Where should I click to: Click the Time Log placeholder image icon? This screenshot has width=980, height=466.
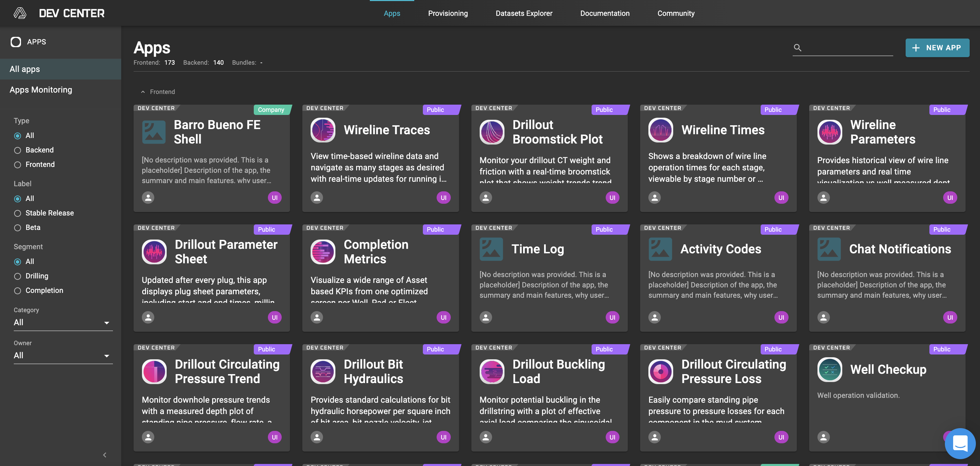click(491, 249)
